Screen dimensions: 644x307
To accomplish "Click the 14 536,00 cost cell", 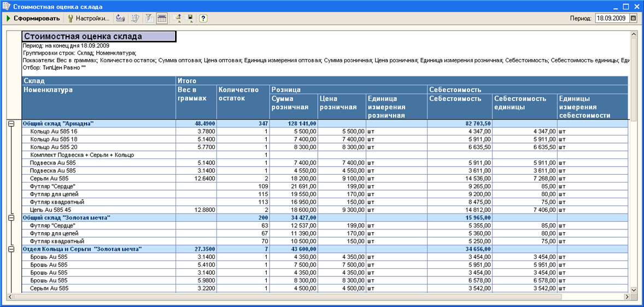I will 460,179.
